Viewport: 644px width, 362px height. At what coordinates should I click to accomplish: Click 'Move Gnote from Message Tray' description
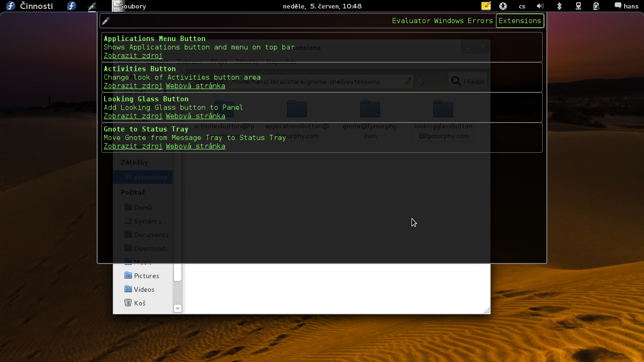(195, 138)
